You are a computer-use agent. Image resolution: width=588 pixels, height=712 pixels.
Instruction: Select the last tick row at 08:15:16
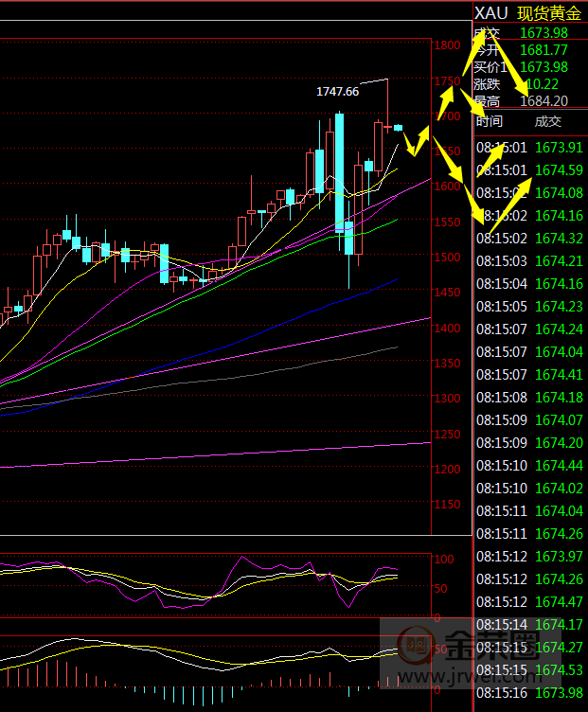[x=530, y=693]
